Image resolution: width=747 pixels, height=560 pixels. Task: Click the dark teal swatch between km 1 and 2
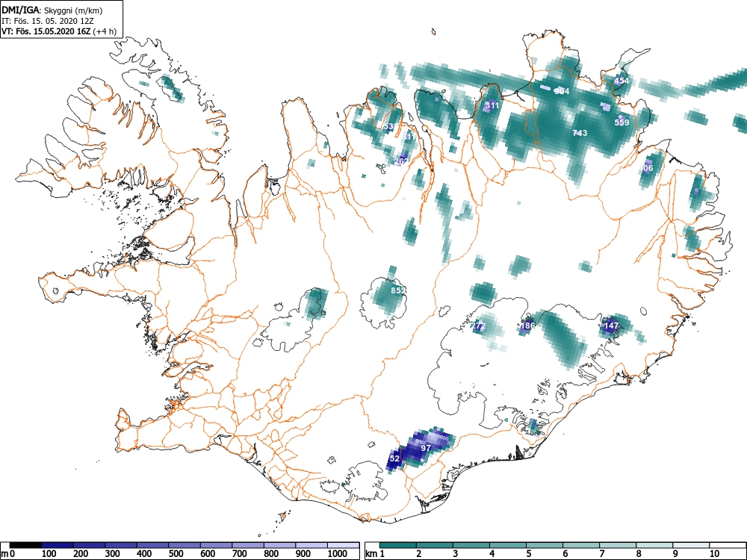pyautogui.click(x=398, y=545)
